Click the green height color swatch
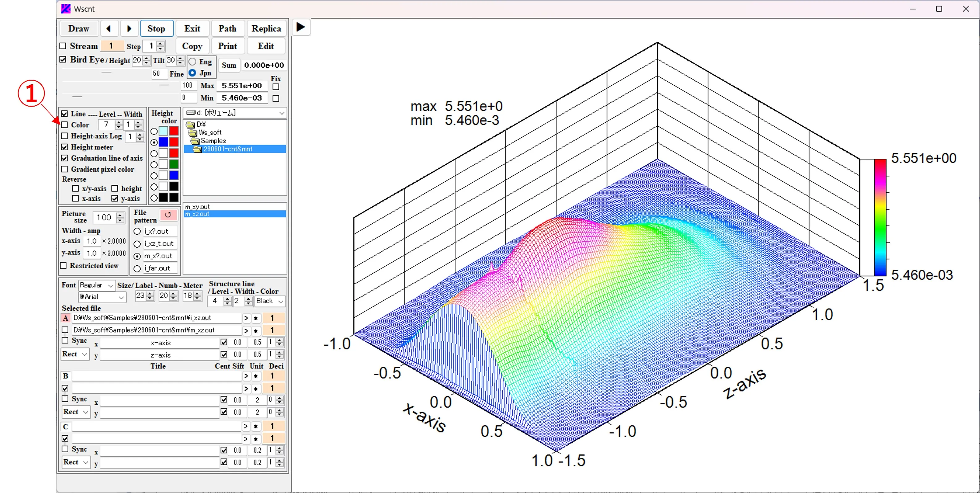 (174, 164)
